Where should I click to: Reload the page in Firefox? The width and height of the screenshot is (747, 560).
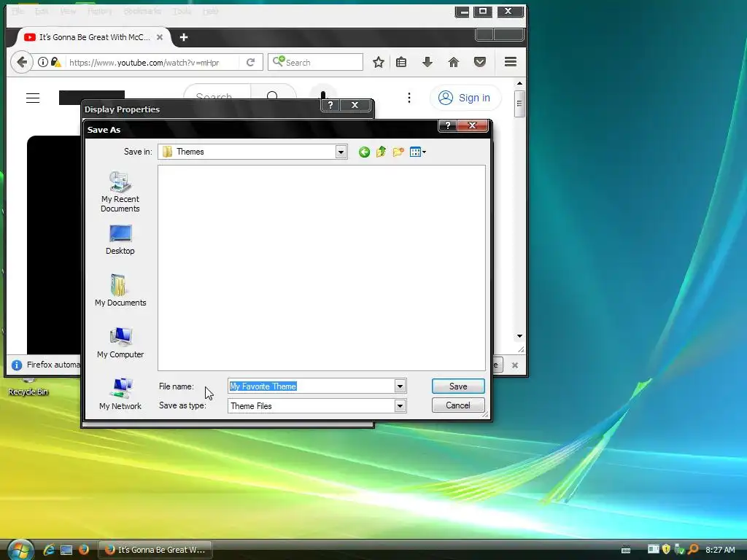[x=250, y=63]
